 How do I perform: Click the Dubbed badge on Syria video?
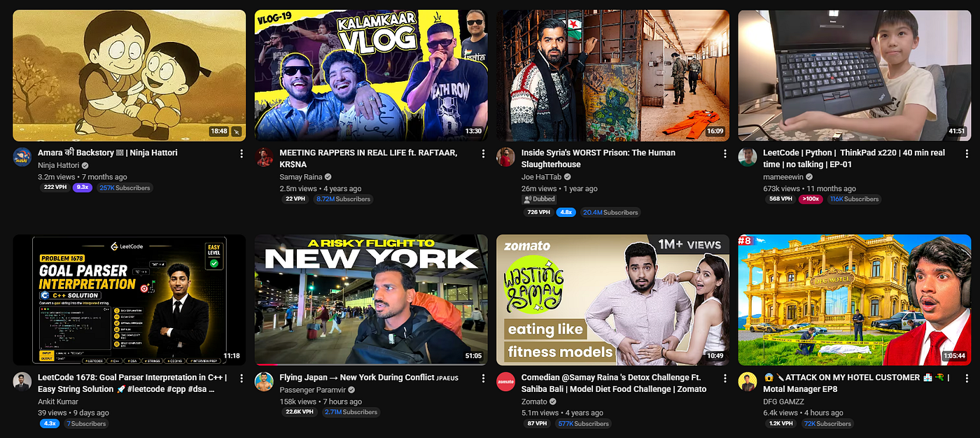pyautogui.click(x=540, y=199)
